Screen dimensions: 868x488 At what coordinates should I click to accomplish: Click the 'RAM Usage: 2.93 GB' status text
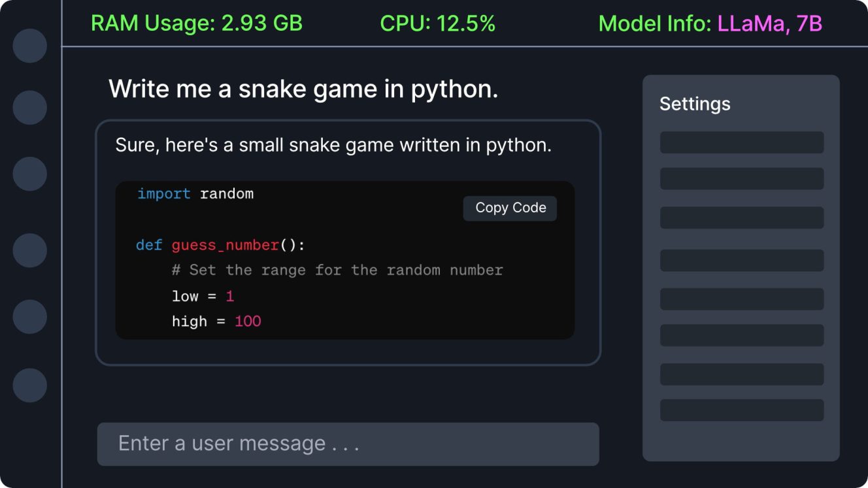click(x=197, y=24)
